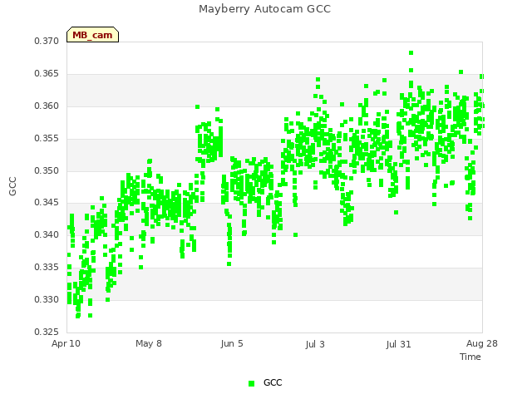Click the highest data point near 0.368

click(411, 52)
